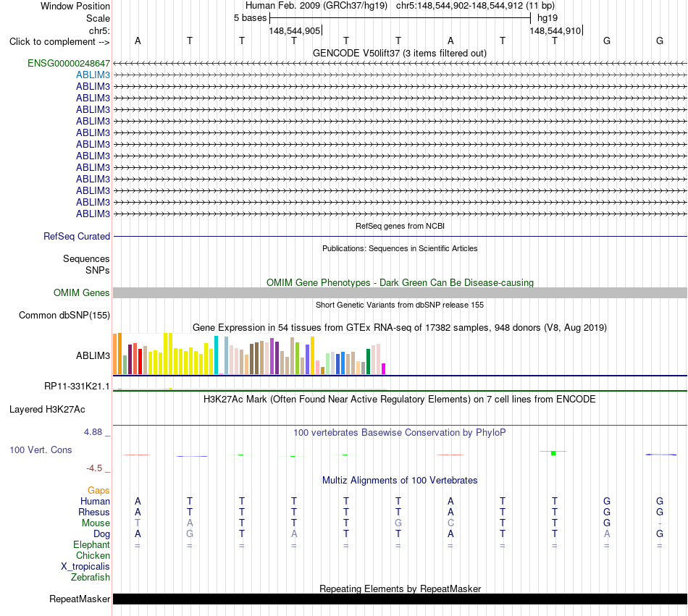Click the RefSeq Curated horizontal line
The image size is (688, 616).
[x=400, y=236]
